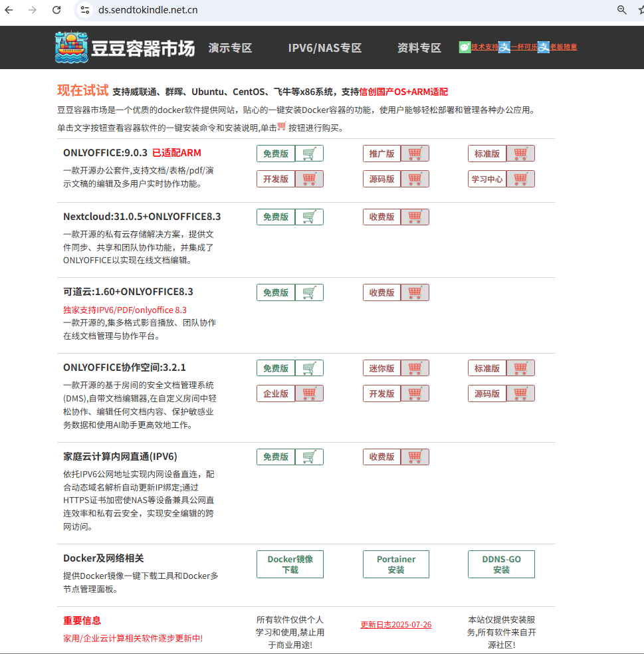Click cart icon beside 学习中心
The width and height of the screenshot is (644, 654).
[520, 179]
